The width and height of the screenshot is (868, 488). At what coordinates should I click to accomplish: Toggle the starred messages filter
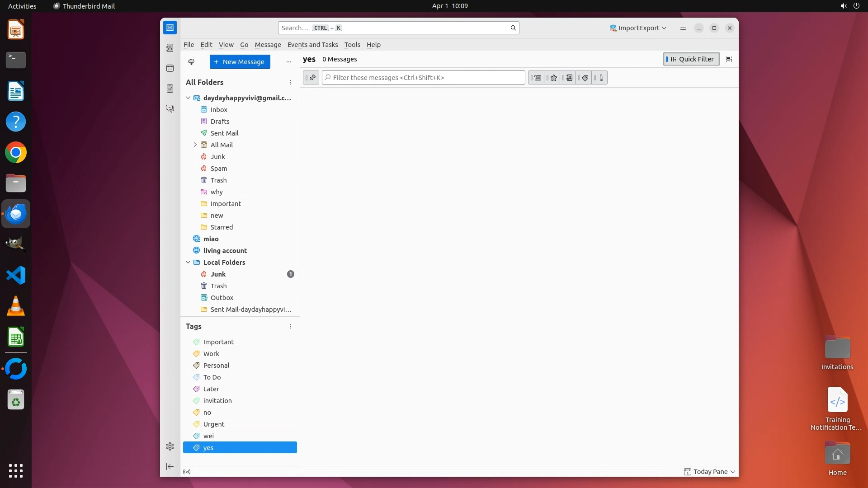click(x=553, y=78)
